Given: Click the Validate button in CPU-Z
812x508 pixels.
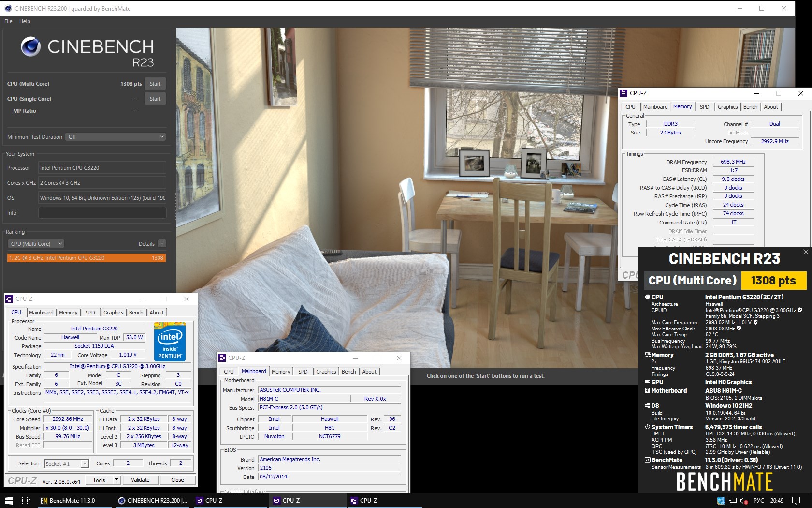Looking at the screenshot, I should (140, 480).
